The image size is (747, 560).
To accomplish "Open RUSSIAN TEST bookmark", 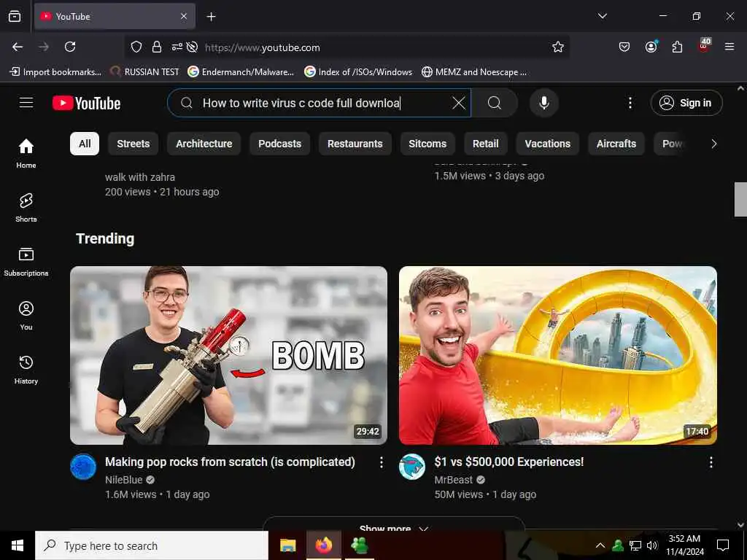I will pos(145,72).
